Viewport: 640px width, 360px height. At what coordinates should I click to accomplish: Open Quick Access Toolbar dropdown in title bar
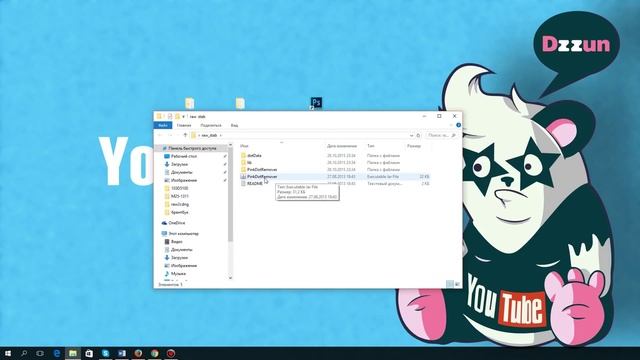[x=183, y=116]
